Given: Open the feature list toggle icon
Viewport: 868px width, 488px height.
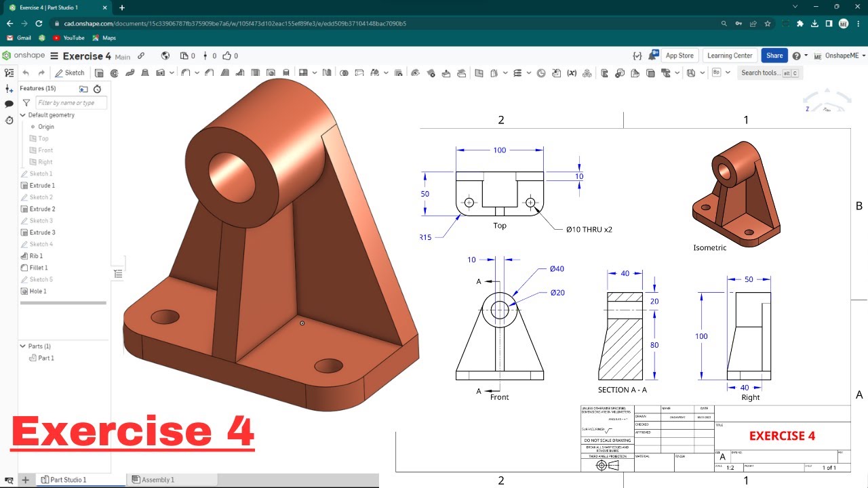Looking at the screenshot, I should click(9, 73).
